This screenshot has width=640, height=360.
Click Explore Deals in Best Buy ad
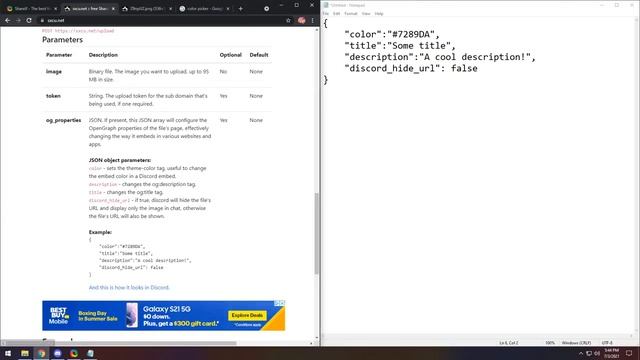(x=247, y=316)
